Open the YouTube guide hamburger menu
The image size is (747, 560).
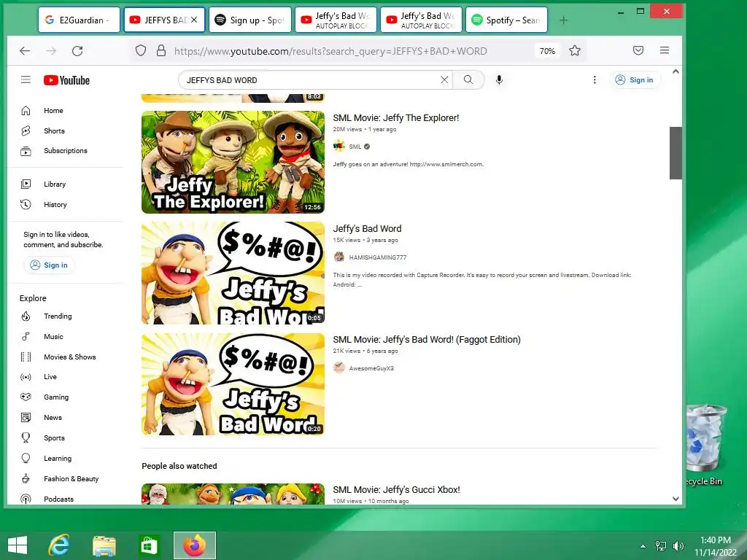point(26,80)
